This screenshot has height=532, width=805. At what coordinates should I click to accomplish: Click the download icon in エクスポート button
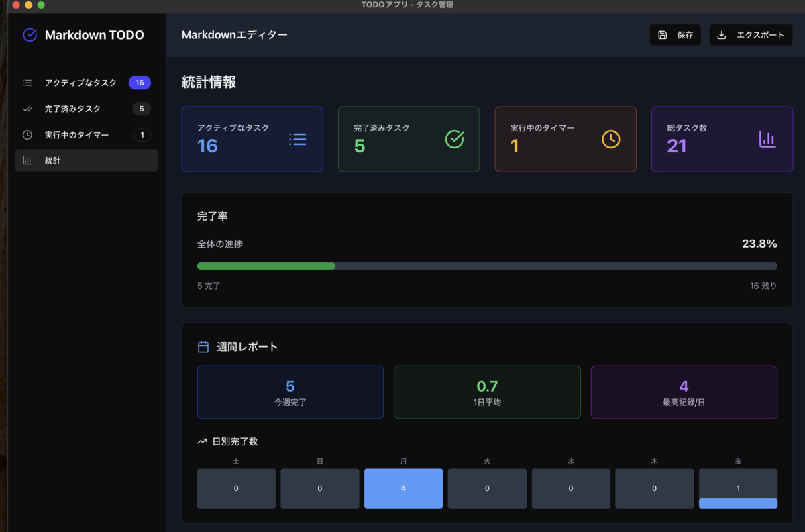coord(722,35)
